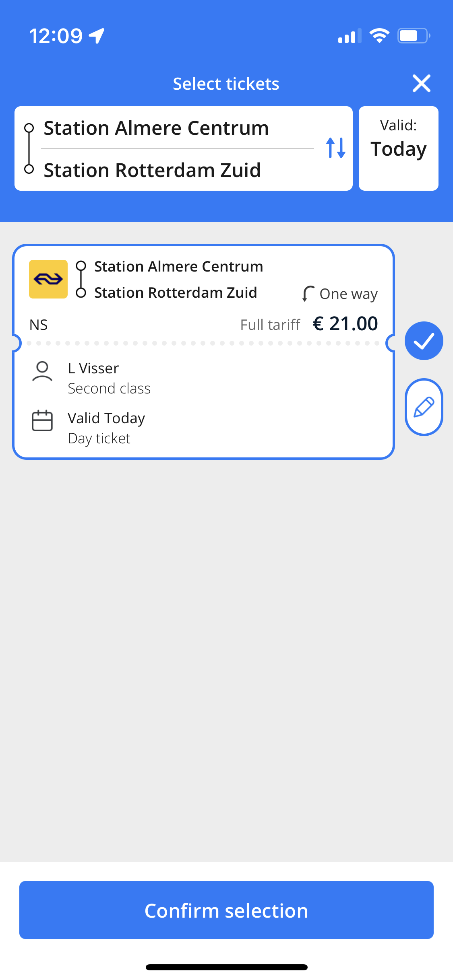The height and width of the screenshot is (980, 453).
Task: Tap the One way trip type
Action: [x=340, y=294]
